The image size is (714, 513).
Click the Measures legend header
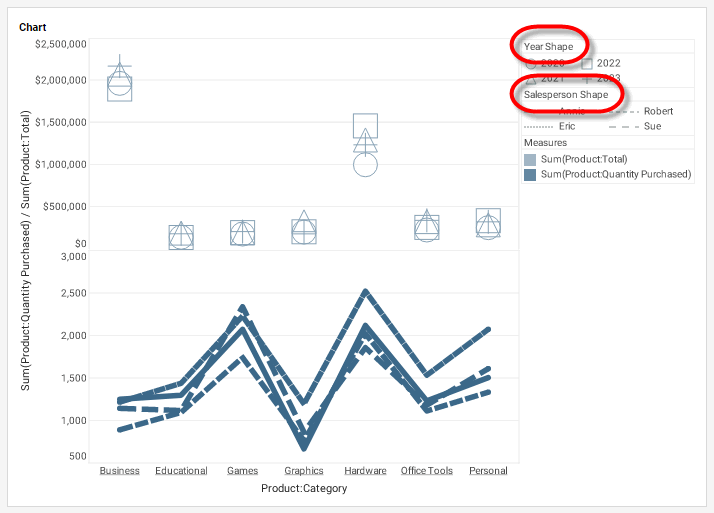[x=546, y=143]
